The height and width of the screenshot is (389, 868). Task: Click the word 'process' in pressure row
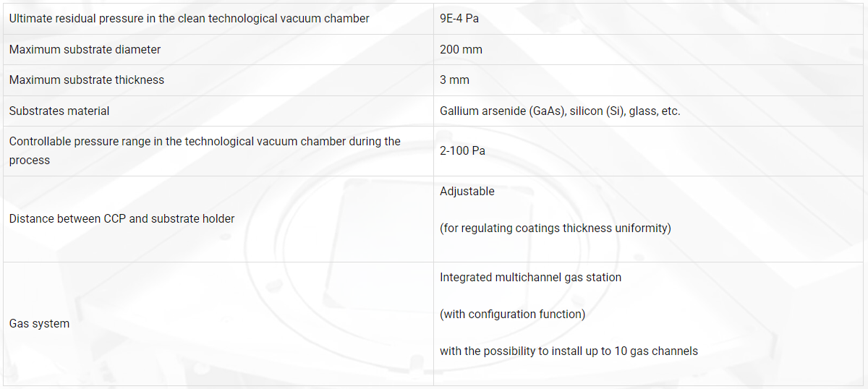30,161
